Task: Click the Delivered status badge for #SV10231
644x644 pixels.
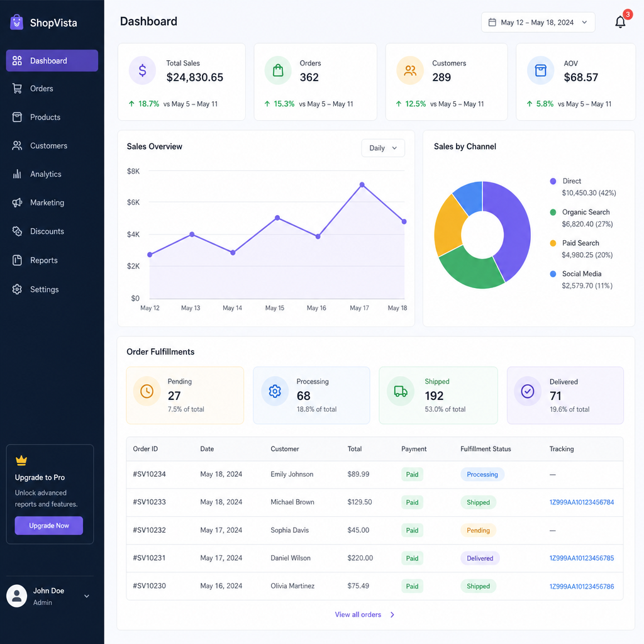Action: 480,558
